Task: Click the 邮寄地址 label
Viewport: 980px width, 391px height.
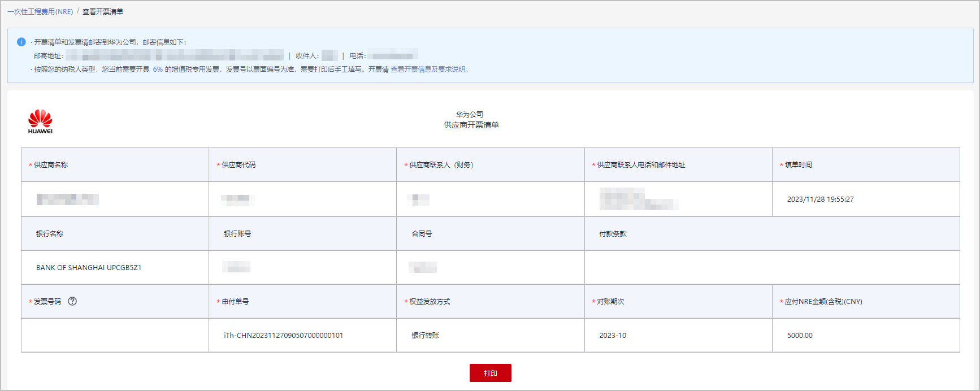Action: click(x=49, y=56)
